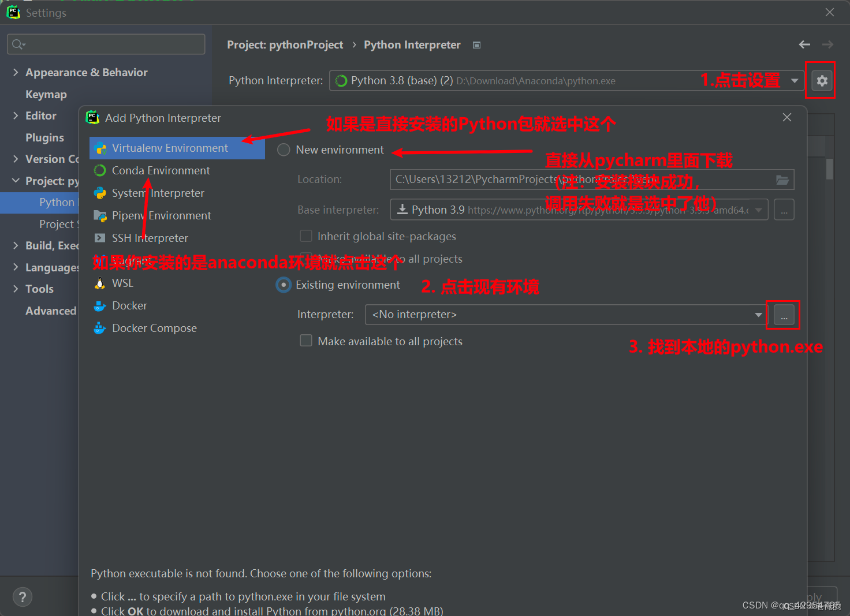Viewport: 850px width, 616px height.
Task: Expand the Languages section
Action: [16, 267]
